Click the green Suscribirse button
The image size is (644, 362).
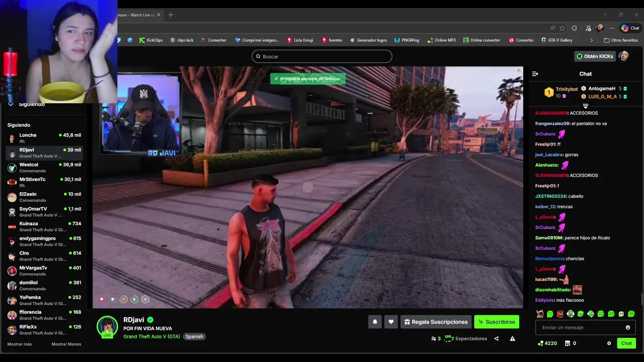[497, 322]
